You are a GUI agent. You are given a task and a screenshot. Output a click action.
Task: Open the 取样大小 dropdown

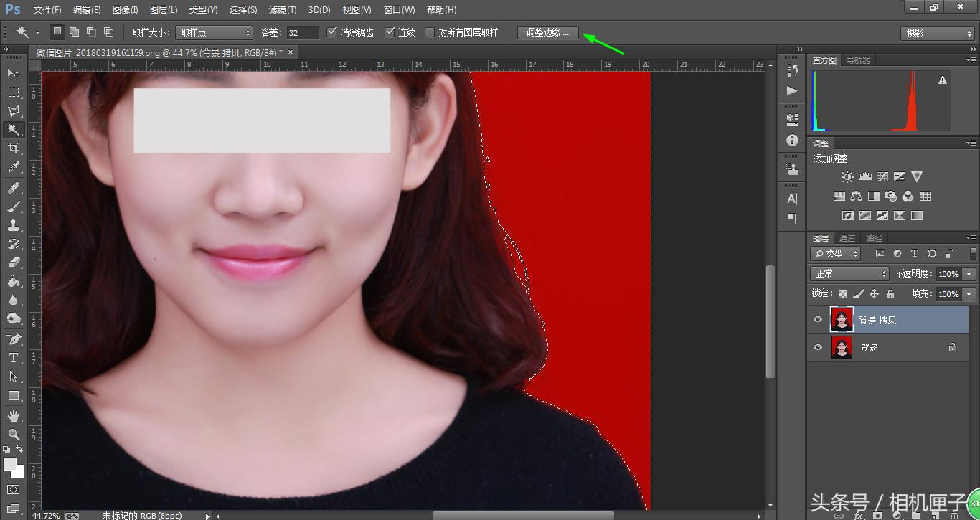pos(214,32)
